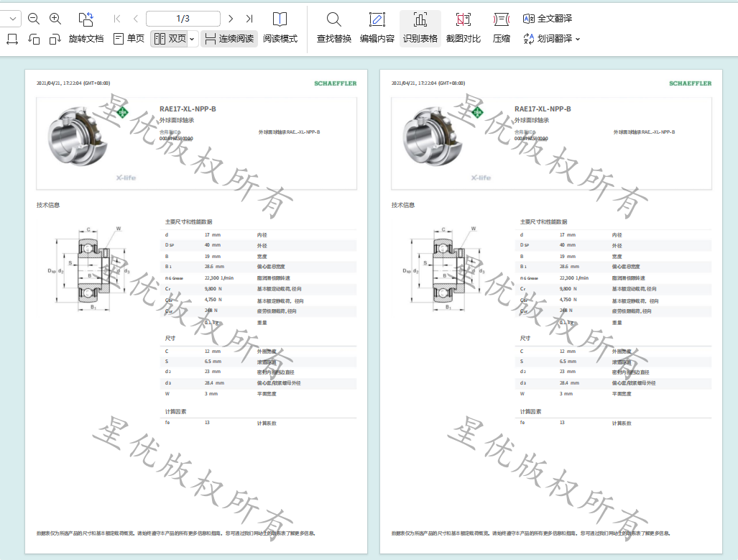Click 计算因素 heading on left page
The height and width of the screenshot is (560, 738).
(x=175, y=412)
